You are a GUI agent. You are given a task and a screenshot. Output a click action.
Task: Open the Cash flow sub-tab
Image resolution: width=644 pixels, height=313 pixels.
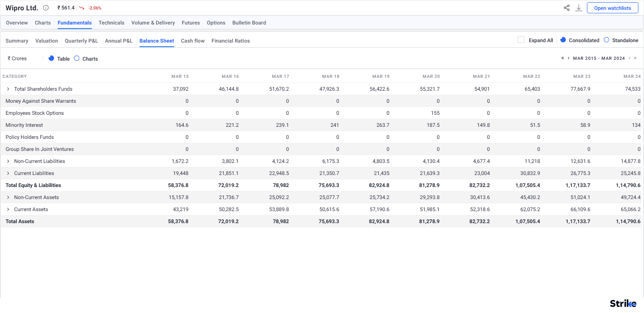point(193,41)
